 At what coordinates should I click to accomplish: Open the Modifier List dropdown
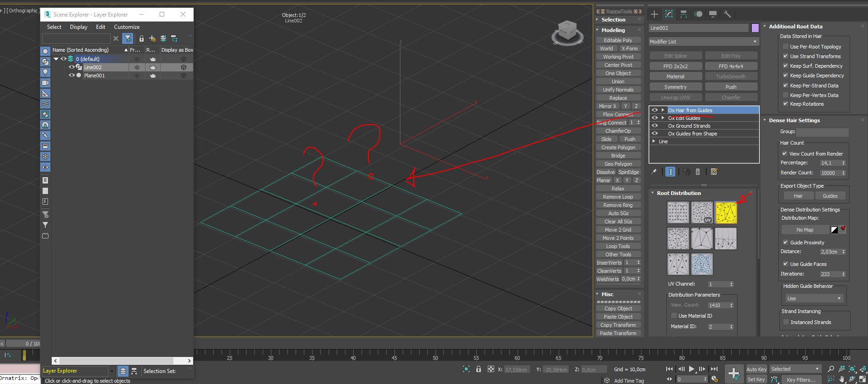703,42
